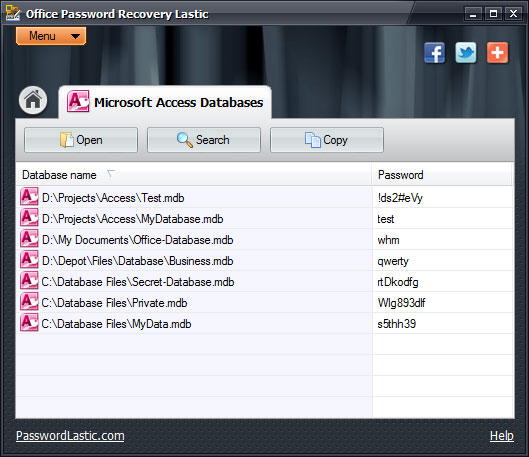The image size is (529, 457).
Task: Open the Facebook share icon
Action: [x=434, y=53]
